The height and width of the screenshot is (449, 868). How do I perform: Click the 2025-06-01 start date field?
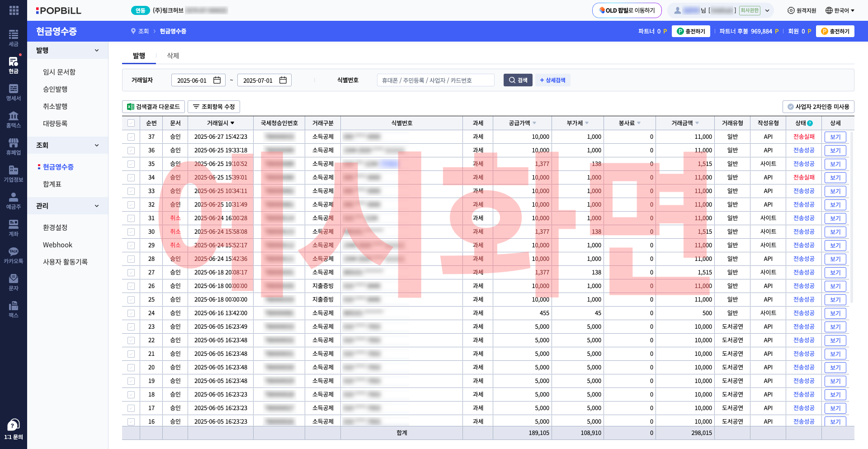coord(199,80)
